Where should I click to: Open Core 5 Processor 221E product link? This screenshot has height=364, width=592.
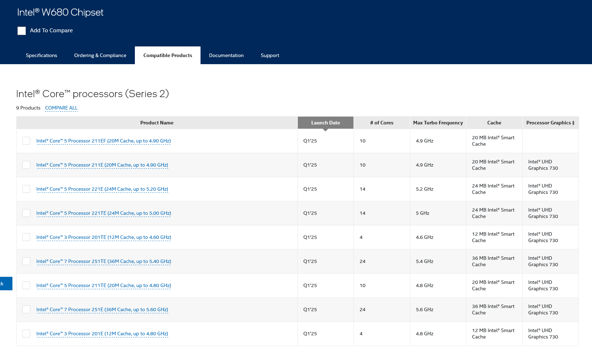[102, 189]
